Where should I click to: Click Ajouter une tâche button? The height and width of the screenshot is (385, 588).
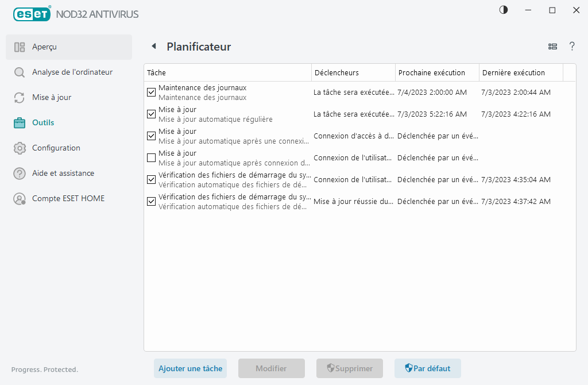[x=190, y=368]
